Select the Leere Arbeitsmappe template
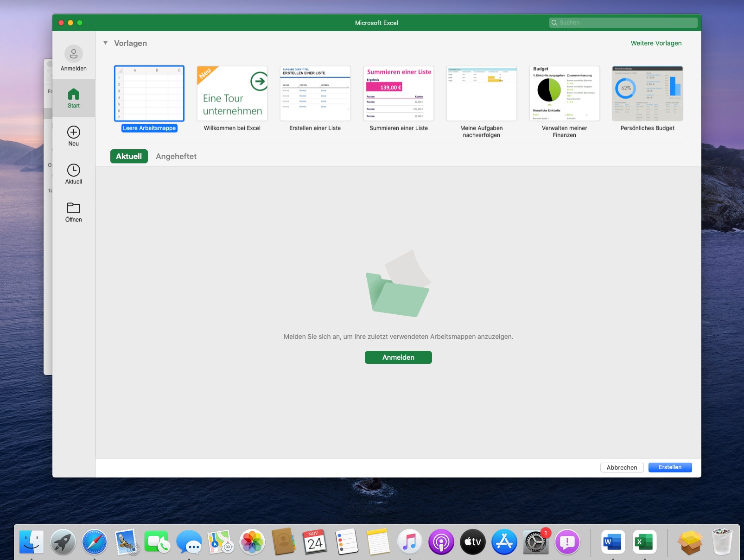The image size is (744, 560). point(149,94)
